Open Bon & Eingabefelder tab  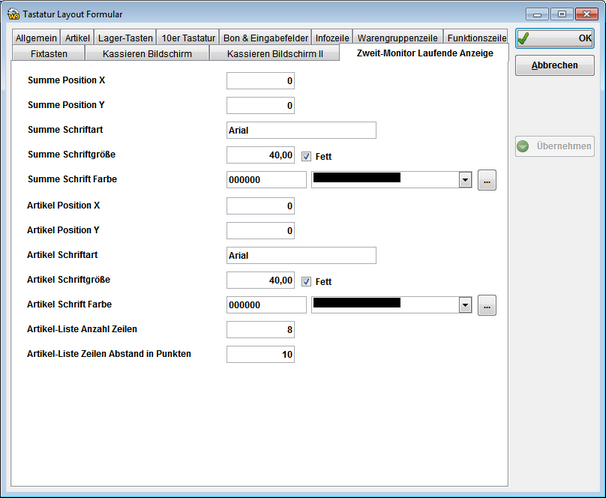pyautogui.click(x=266, y=38)
